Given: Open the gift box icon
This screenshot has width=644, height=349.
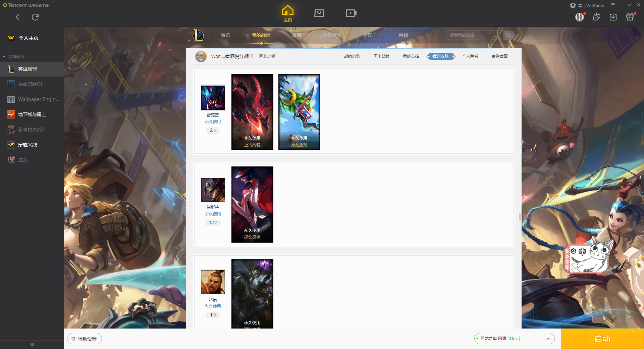Looking at the screenshot, I should coord(630,17).
